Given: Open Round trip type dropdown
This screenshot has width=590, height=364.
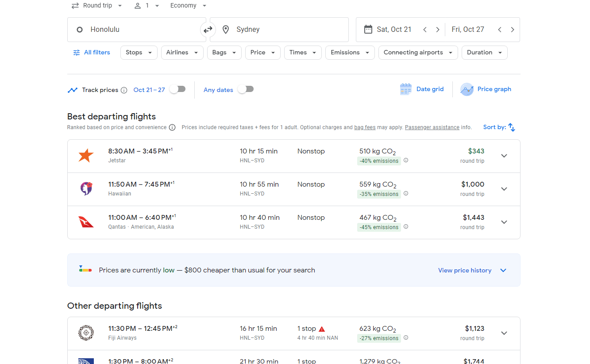Looking at the screenshot, I should (x=97, y=6).
